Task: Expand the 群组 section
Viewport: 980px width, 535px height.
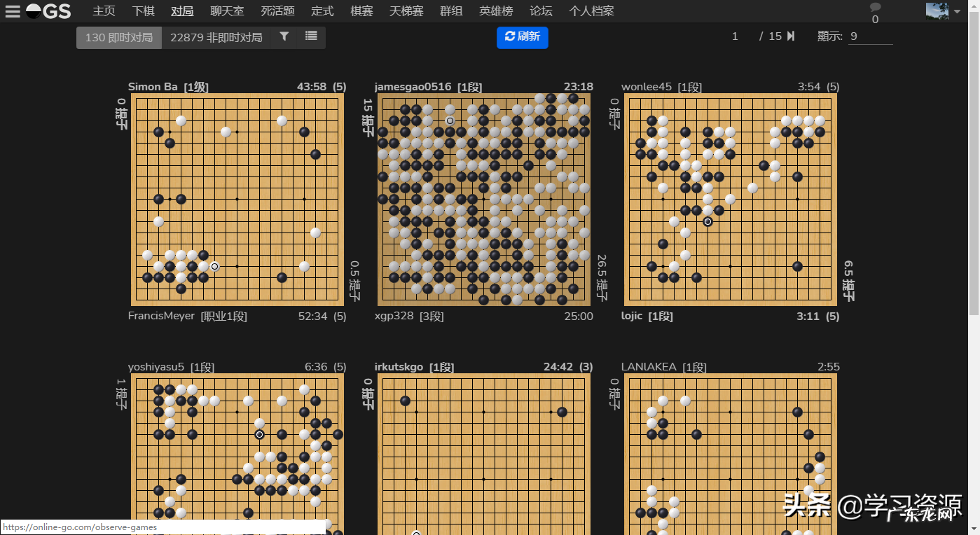Action: [451, 11]
